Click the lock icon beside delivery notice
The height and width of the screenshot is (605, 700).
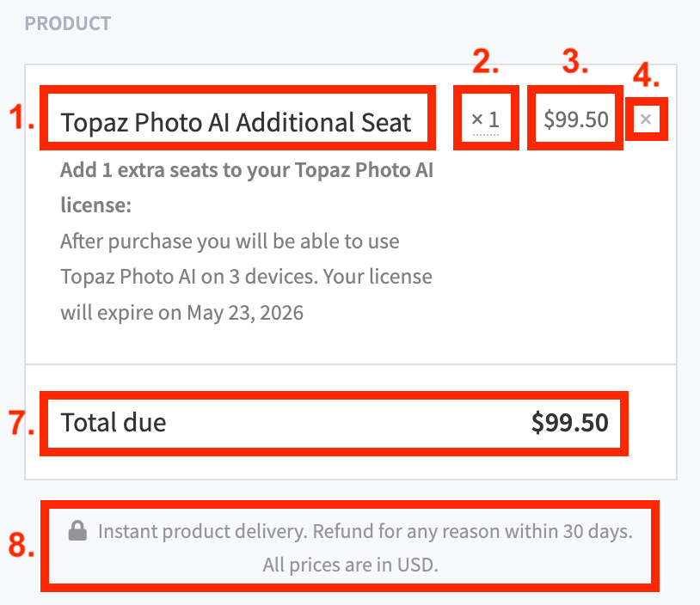[77, 532]
